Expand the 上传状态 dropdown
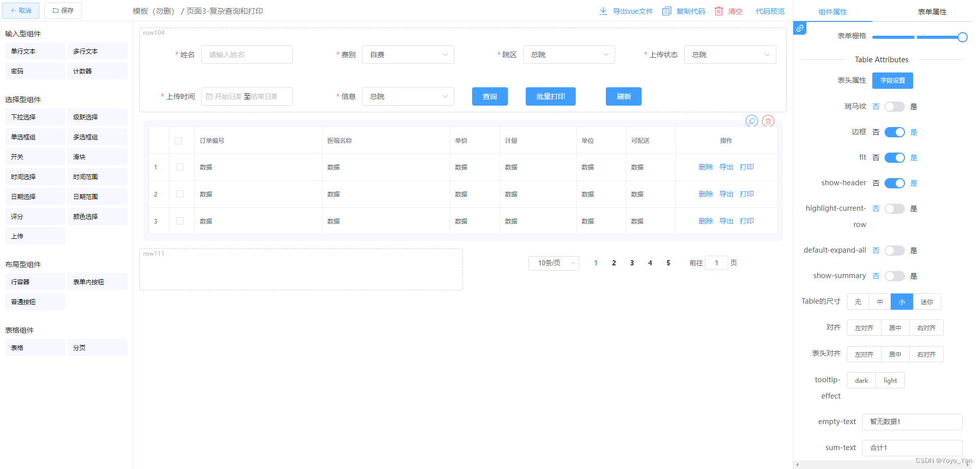This screenshot has height=469, width=980. click(x=729, y=55)
